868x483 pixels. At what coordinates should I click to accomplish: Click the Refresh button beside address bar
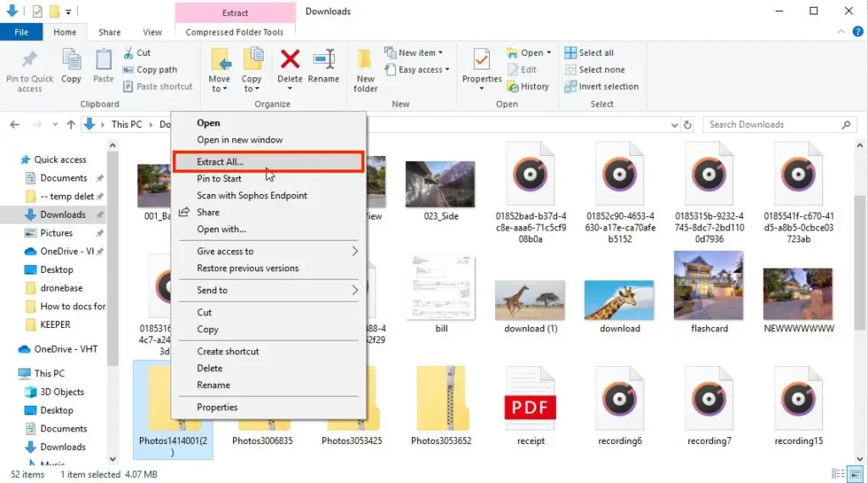687,125
